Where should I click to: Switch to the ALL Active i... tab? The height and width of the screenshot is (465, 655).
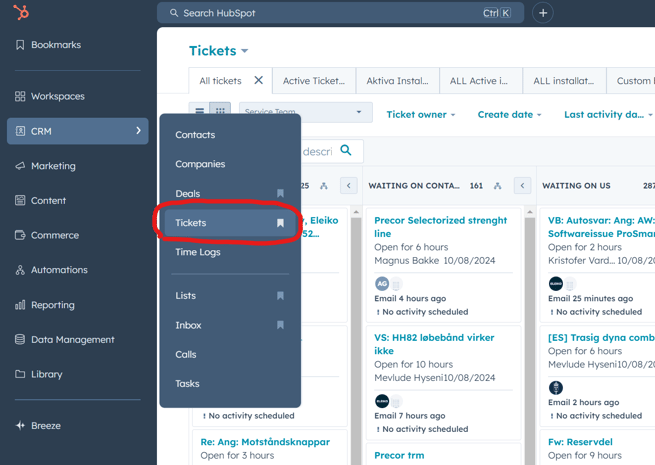(x=479, y=81)
